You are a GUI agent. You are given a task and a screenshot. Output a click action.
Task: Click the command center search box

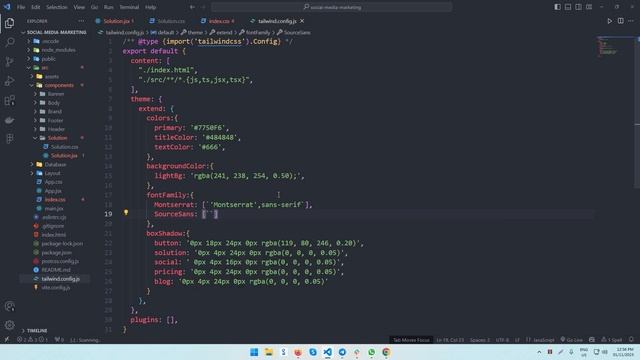[332, 7]
